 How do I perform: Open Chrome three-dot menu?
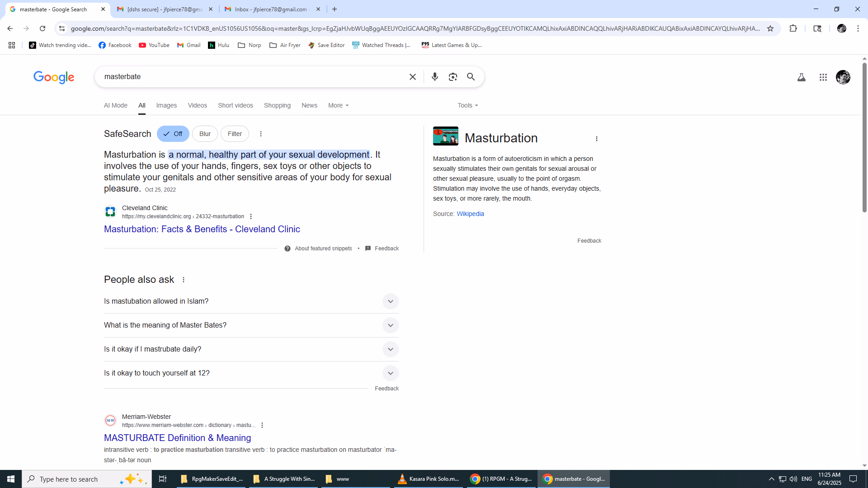[x=858, y=28]
